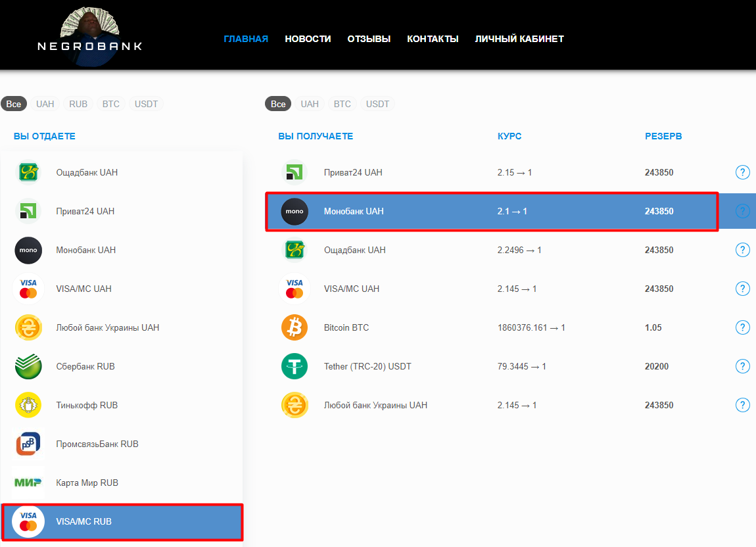Click the VISA/MC UAH icon in the receive list

(x=295, y=289)
